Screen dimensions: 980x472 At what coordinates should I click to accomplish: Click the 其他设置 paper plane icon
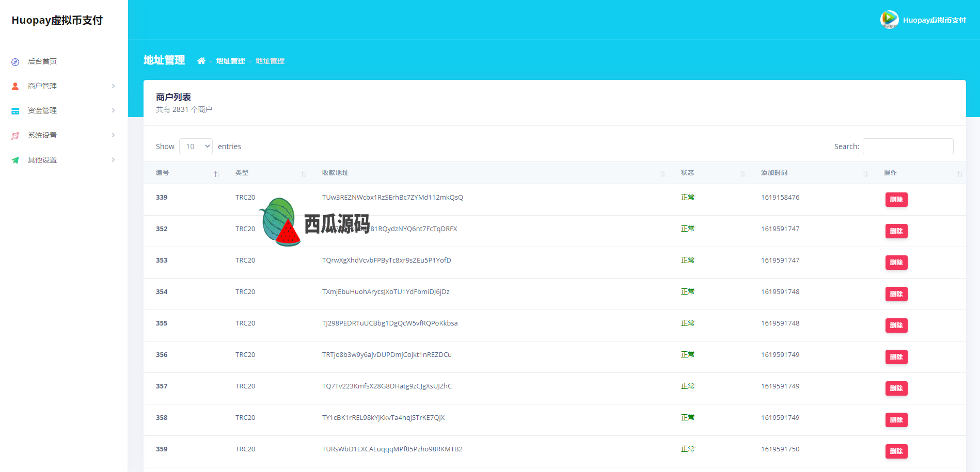[15, 160]
